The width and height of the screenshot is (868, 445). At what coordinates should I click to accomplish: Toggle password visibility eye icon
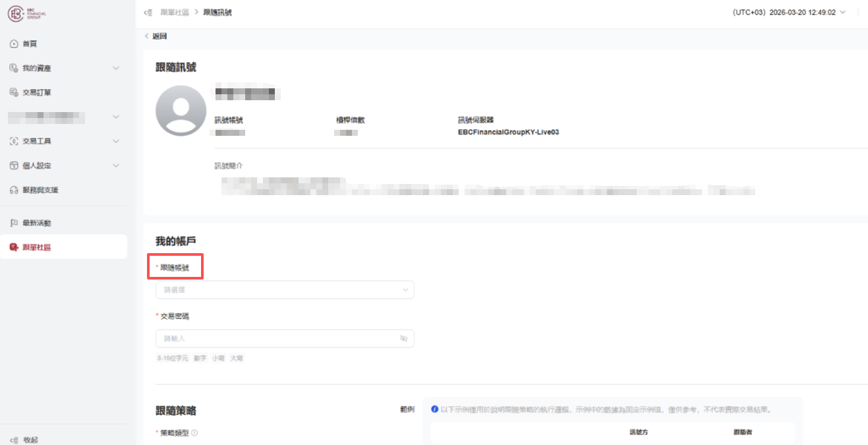[x=404, y=338]
